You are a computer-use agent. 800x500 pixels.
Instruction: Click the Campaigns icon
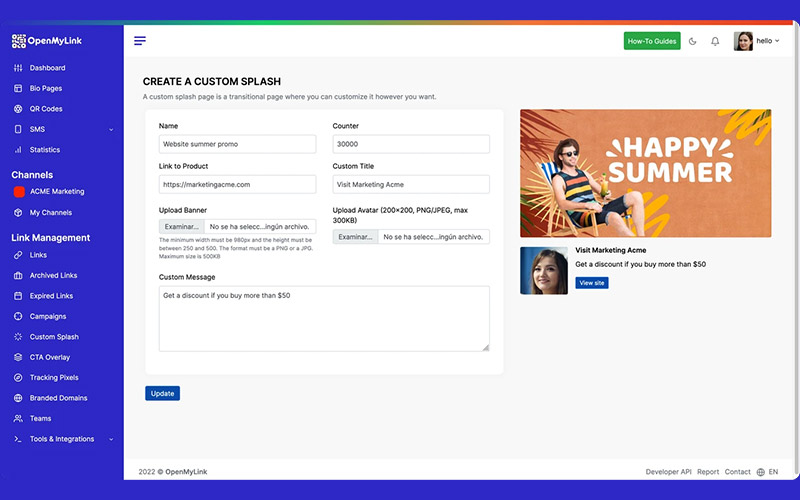tap(18, 316)
